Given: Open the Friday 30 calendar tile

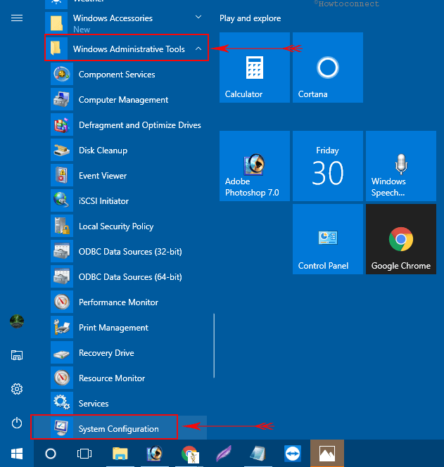Looking at the screenshot, I should 328,166.
